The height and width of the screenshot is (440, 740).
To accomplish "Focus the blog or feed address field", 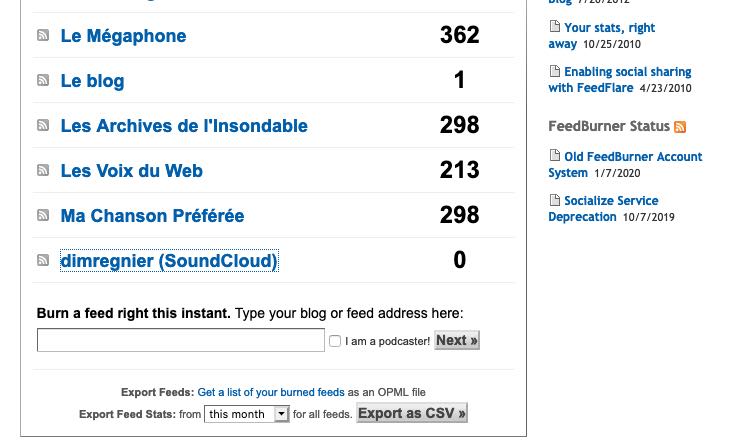I will (181, 340).
